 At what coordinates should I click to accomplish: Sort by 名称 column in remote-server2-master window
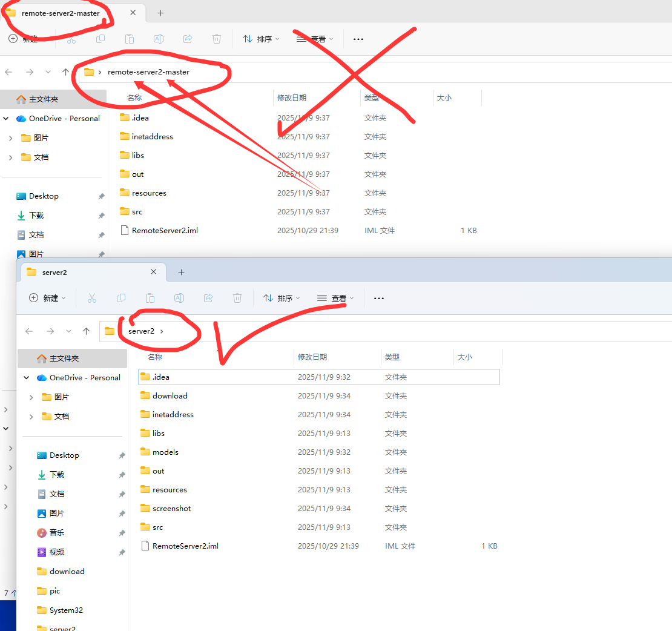coord(134,97)
